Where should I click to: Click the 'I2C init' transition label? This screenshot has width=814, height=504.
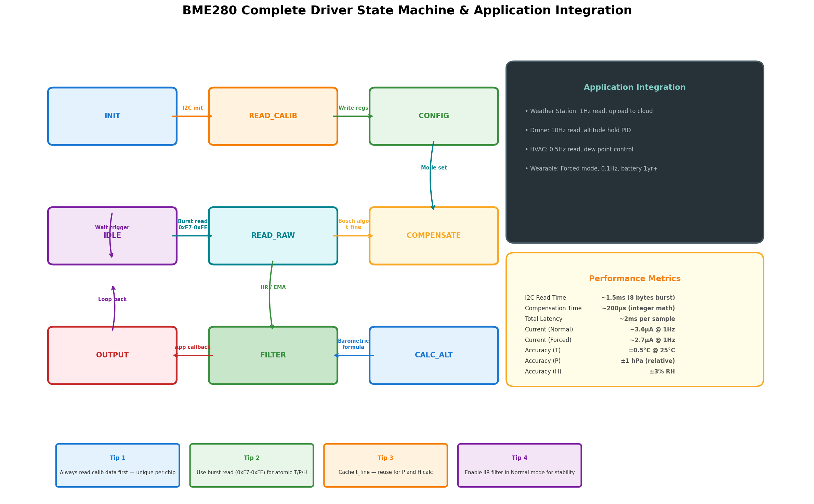click(193, 108)
